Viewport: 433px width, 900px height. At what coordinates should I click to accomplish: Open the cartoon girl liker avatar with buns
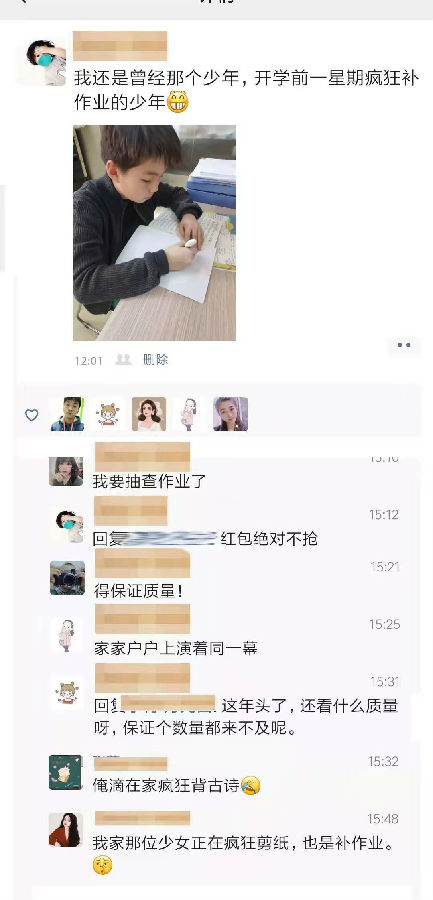(107, 414)
